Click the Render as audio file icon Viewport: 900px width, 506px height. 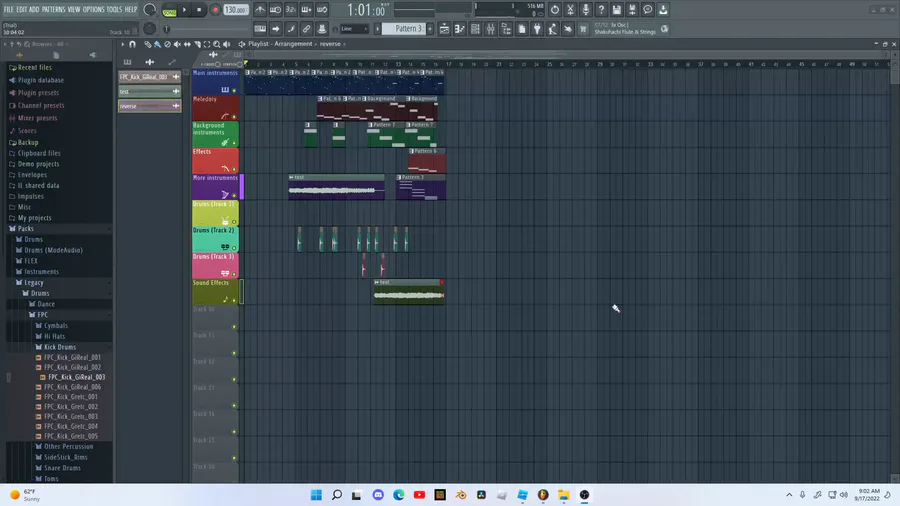[x=632, y=10]
